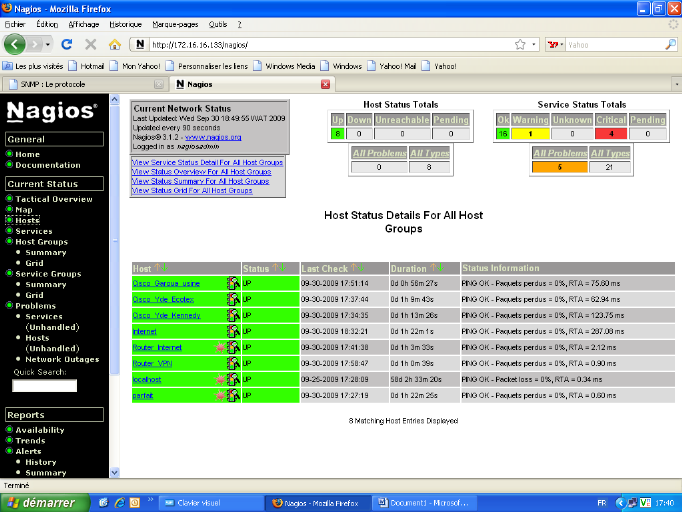
Task: Click the red Critical count cell showing 4
Action: (610, 133)
